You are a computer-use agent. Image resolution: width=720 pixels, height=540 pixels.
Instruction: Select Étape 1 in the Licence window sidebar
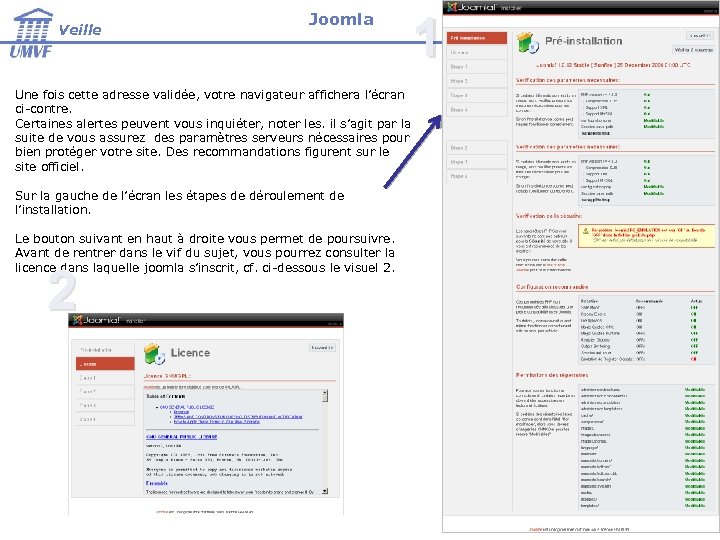(105, 377)
